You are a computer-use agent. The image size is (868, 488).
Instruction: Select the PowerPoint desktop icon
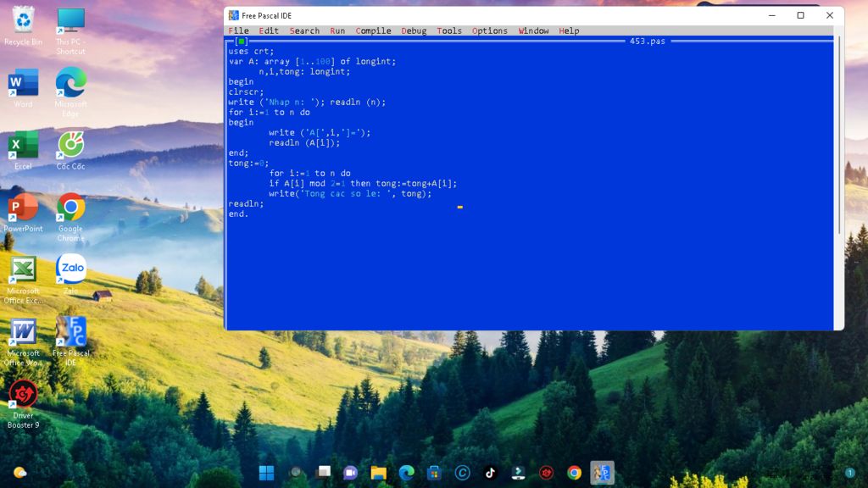tap(23, 213)
